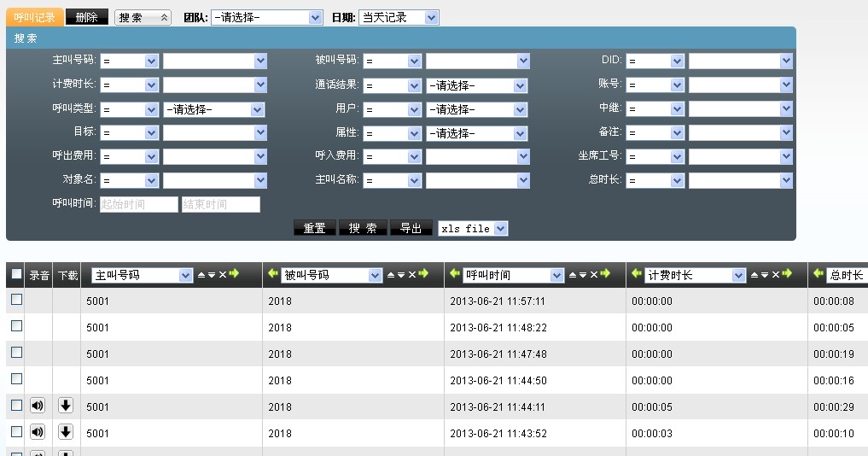Download recording of the 11:43:52 call

[x=66, y=432]
